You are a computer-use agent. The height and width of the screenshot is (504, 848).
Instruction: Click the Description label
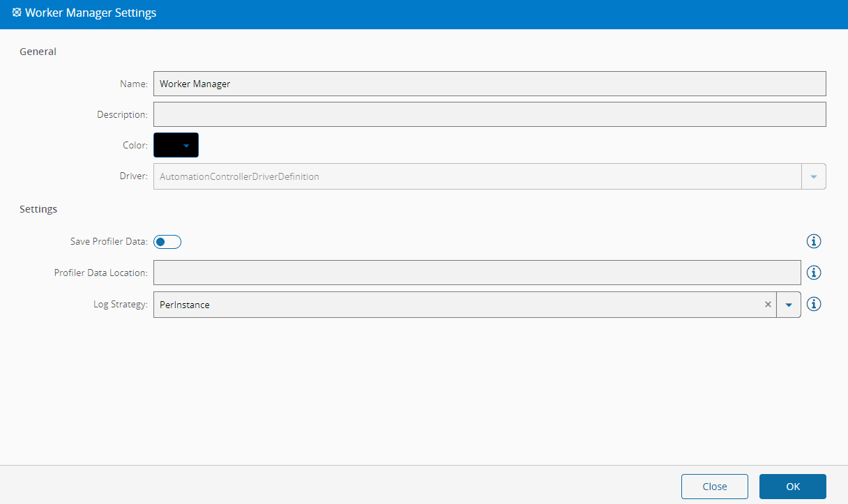point(122,114)
